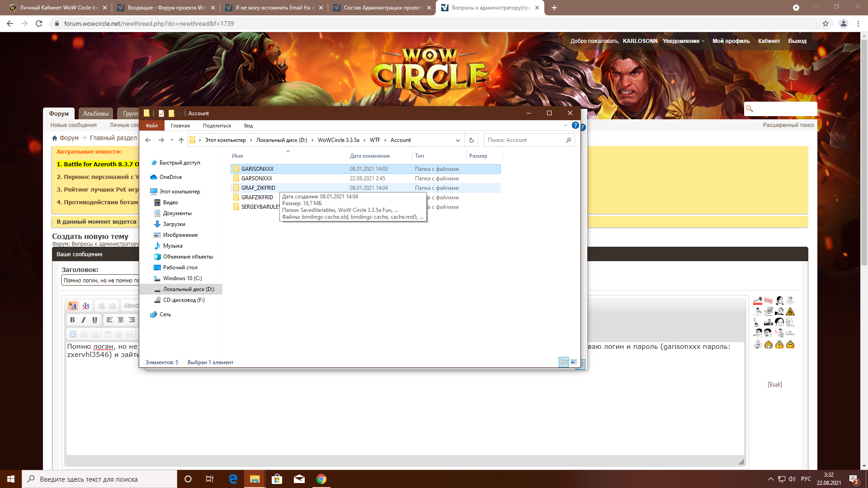Refresh the Explorer folder view
868x488 pixels.
[x=471, y=140]
